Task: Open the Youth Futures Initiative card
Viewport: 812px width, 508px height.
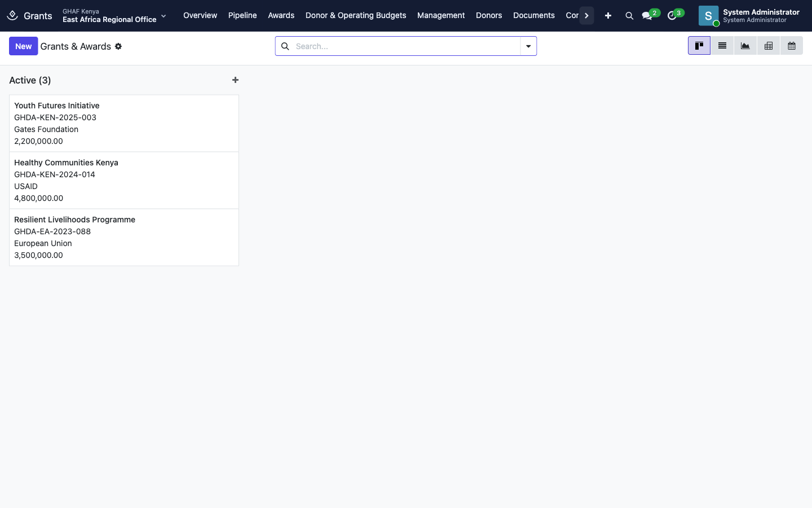Action: tap(124, 124)
